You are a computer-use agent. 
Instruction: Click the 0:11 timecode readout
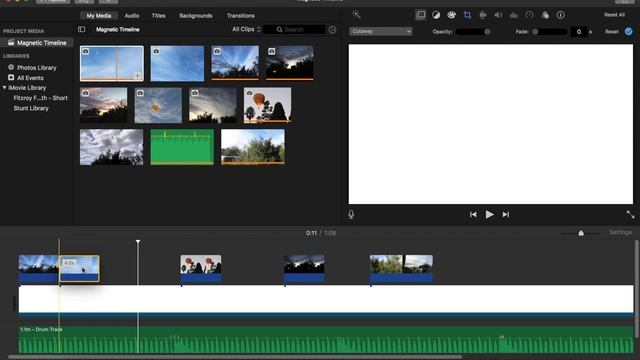pyautogui.click(x=311, y=233)
